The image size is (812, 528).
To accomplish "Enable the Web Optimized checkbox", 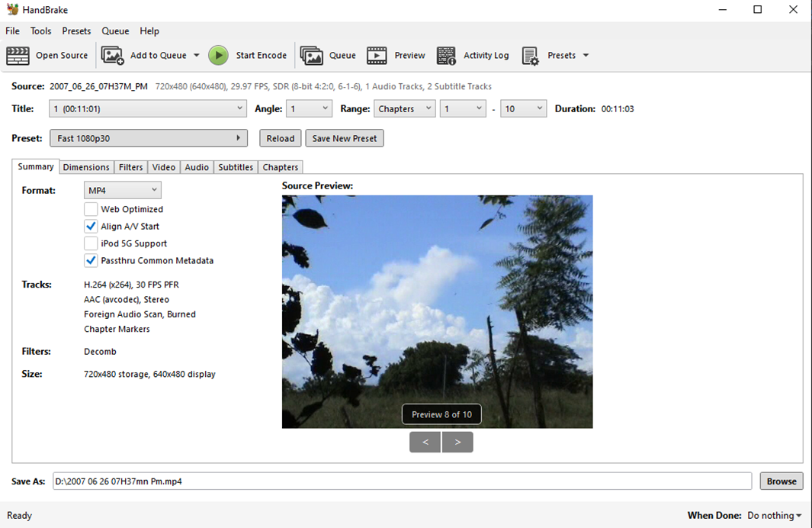I will click(x=91, y=209).
